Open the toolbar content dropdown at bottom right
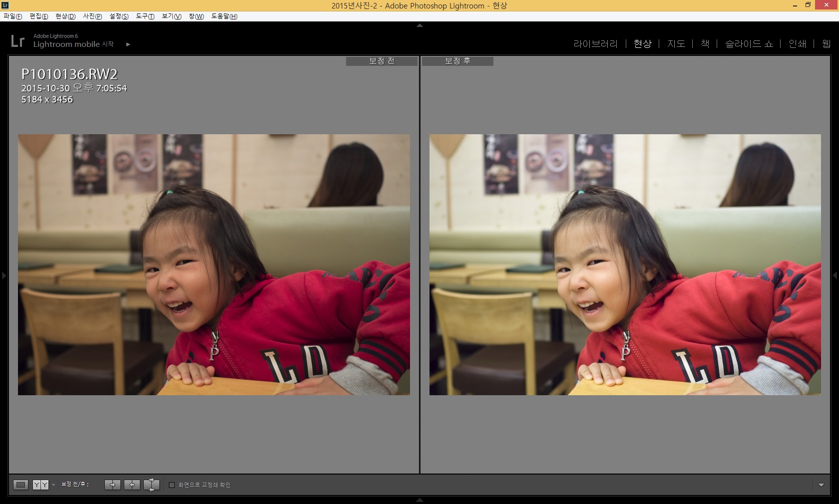Image resolution: width=839 pixels, height=504 pixels. [x=821, y=485]
